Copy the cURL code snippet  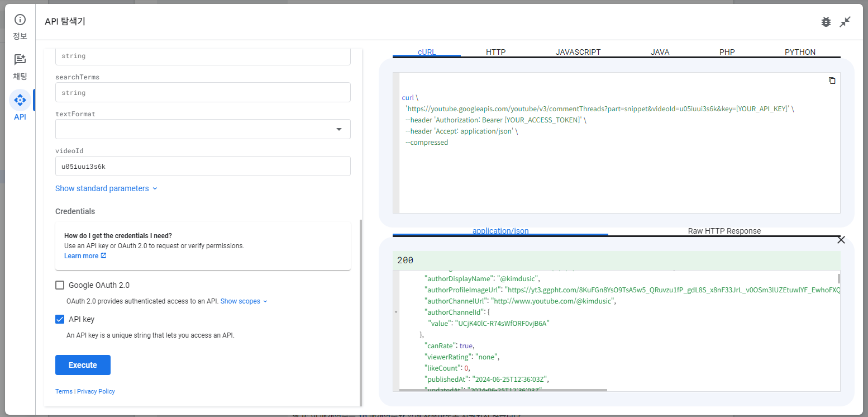pyautogui.click(x=832, y=80)
